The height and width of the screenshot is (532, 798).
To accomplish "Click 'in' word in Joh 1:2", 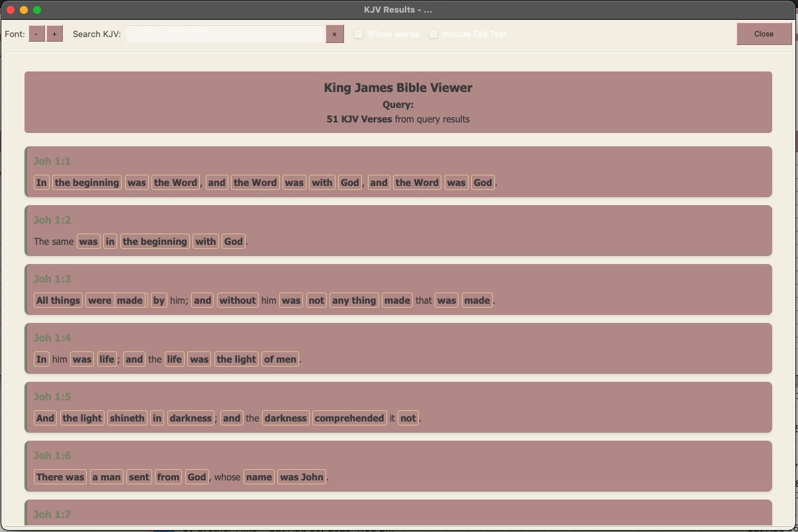I will click(110, 242).
